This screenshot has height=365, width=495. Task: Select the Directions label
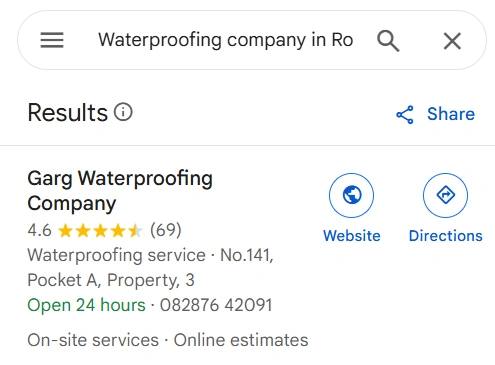point(446,236)
